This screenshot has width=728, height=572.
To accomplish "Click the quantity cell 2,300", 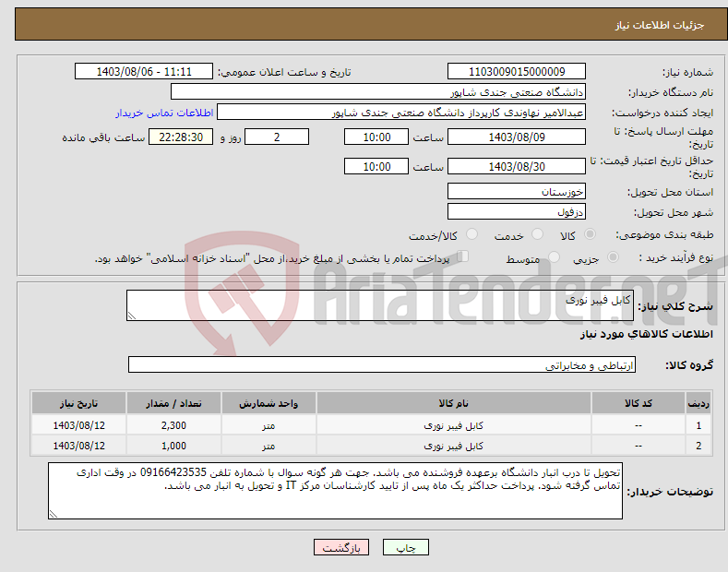I will pyautogui.click(x=173, y=425).
